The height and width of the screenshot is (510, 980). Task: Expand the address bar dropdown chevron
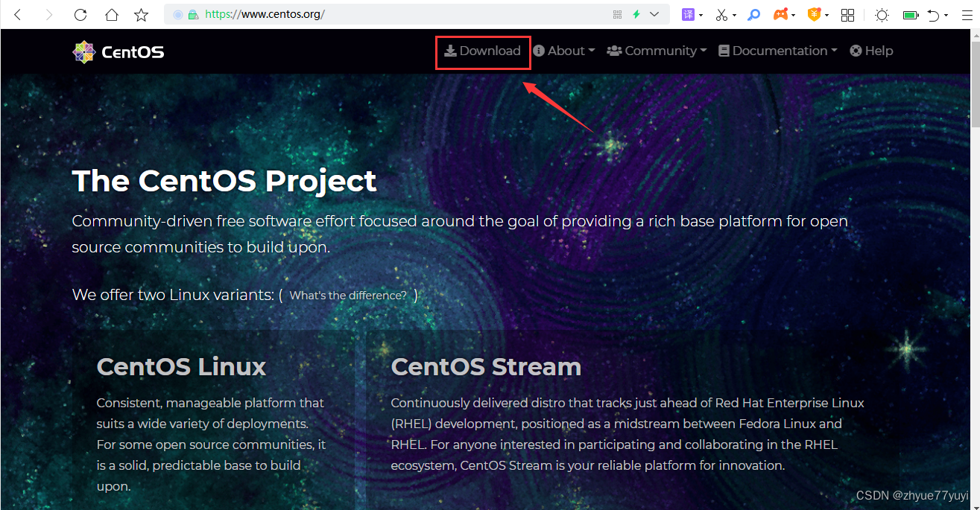(655, 14)
